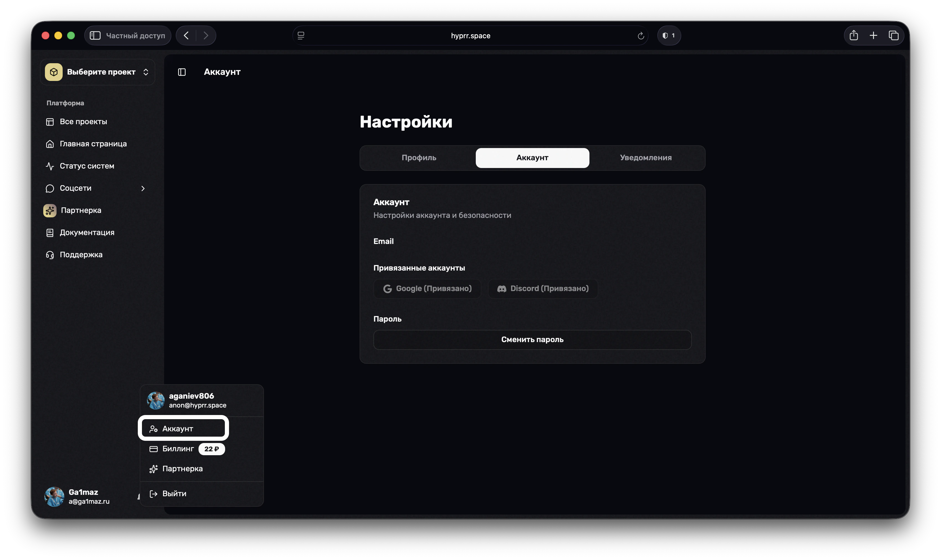The height and width of the screenshot is (560, 941).
Task: Click the headset icon for Поддержка
Action: click(x=50, y=255)
